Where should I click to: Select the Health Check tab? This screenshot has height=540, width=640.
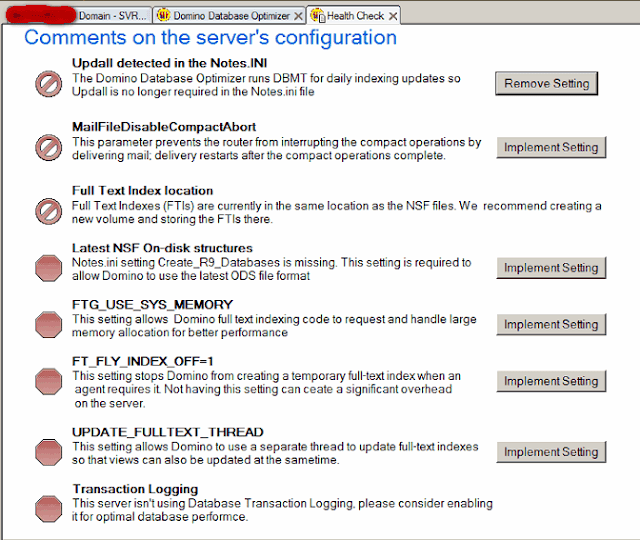click(348, 16)
